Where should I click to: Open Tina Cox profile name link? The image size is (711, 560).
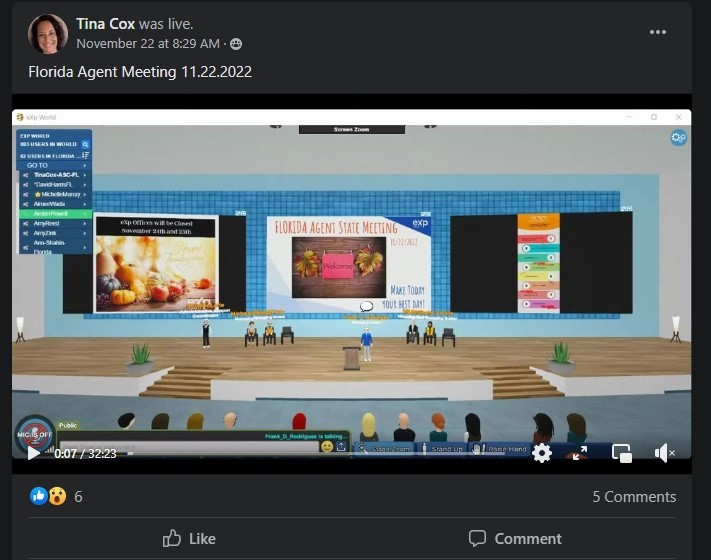107,23
